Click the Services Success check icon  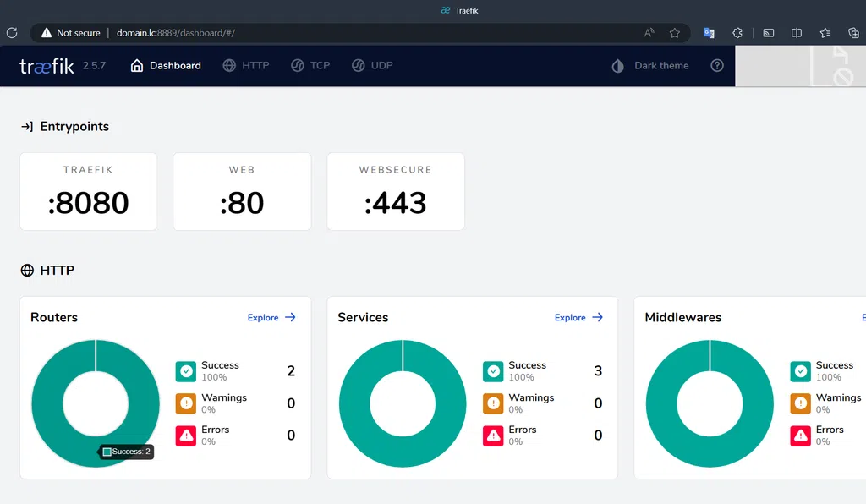click(493, 371)
